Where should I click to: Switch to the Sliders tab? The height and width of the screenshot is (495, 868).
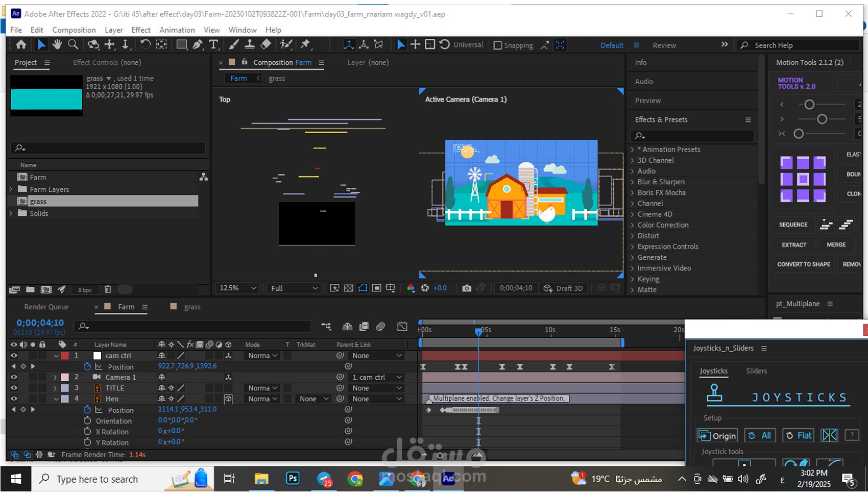tap(756, 371)
